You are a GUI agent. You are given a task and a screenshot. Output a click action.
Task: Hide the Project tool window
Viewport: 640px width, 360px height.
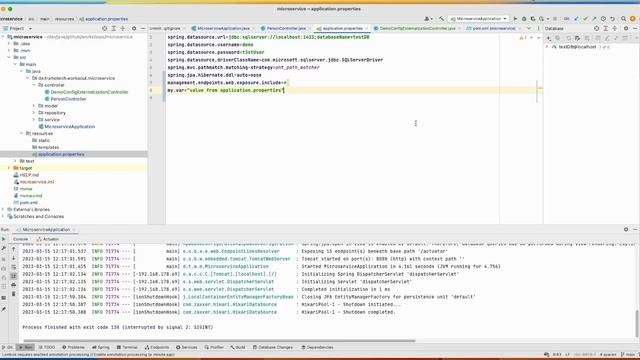(143, 29)
